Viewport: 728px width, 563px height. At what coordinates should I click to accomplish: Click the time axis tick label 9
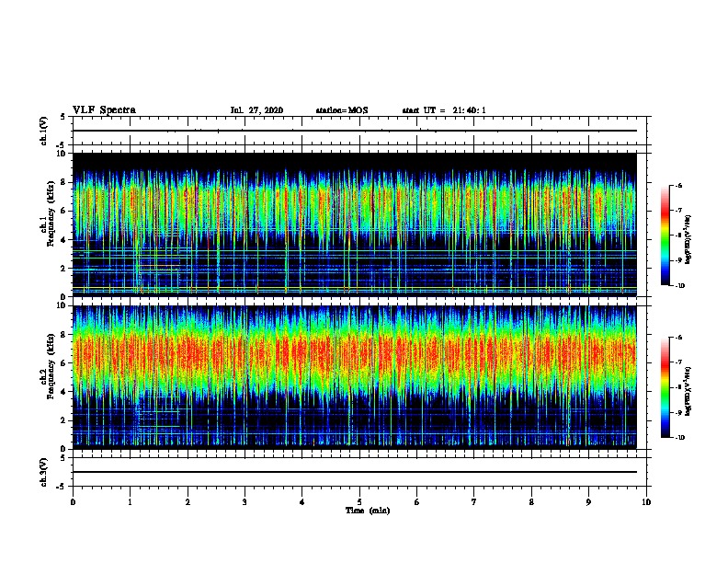[588, 501]
